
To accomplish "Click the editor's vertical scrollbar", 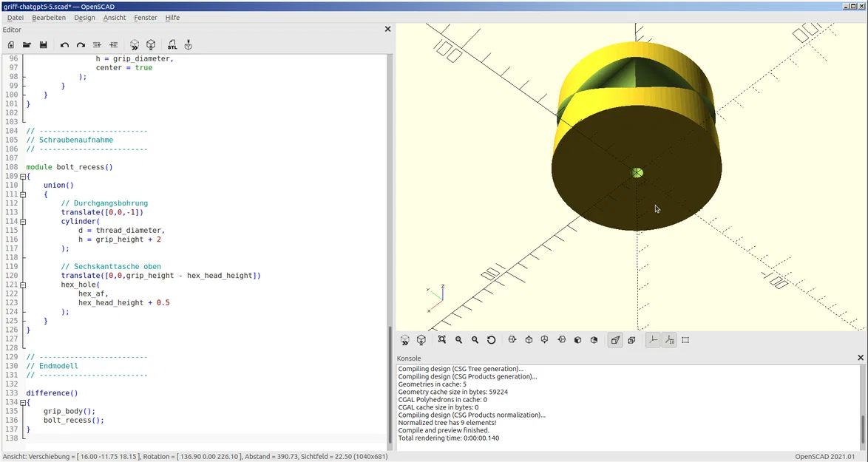I will pyautogui.click(x=389, y=383).
